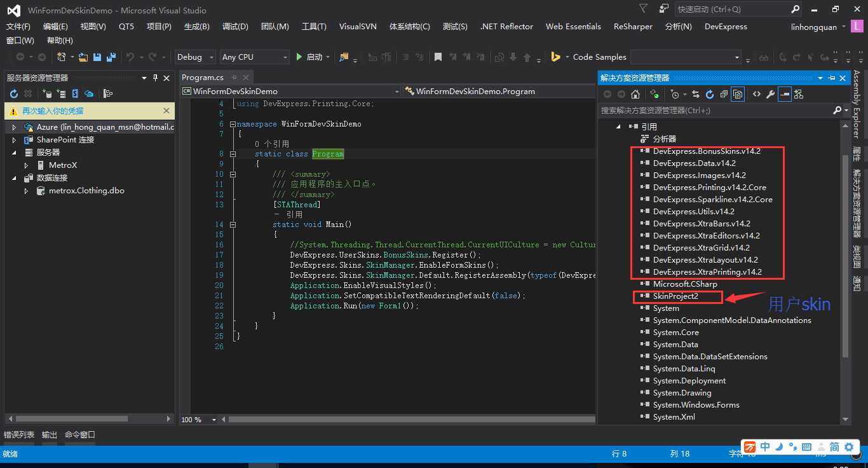Click Sync with Active Document icon
The image size is (868, 468).
click(696, 94)
